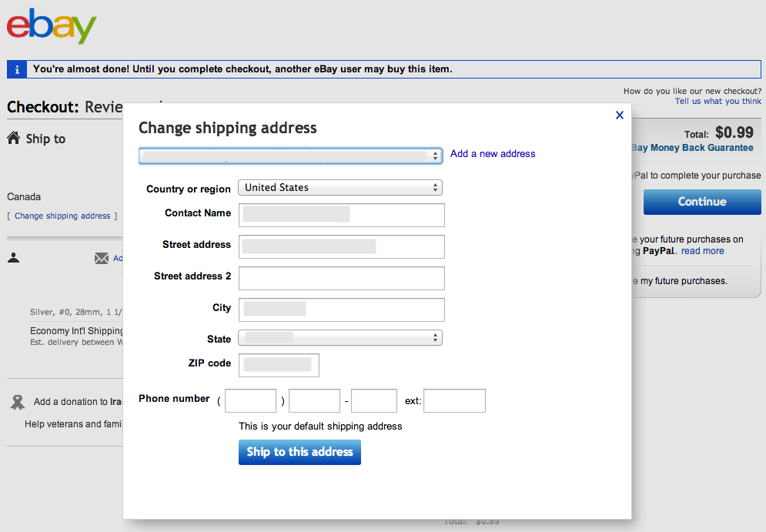Click the Street address 2 field
The height and width of the screenshot is (532, 766).
(341, 277)
